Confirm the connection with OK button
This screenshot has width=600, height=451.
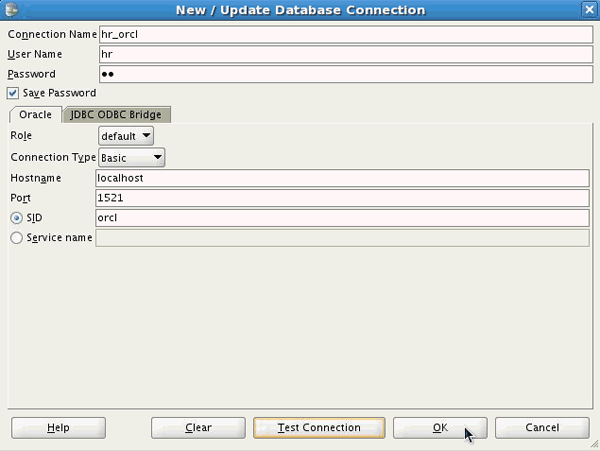pyautogui.click(x=440, y=428)
